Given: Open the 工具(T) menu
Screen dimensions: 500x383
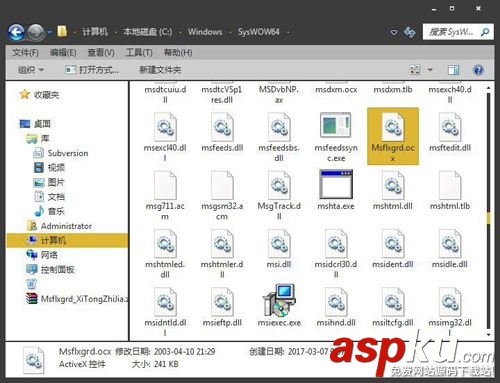Looking at the screenshot, I should click(139, 52).
